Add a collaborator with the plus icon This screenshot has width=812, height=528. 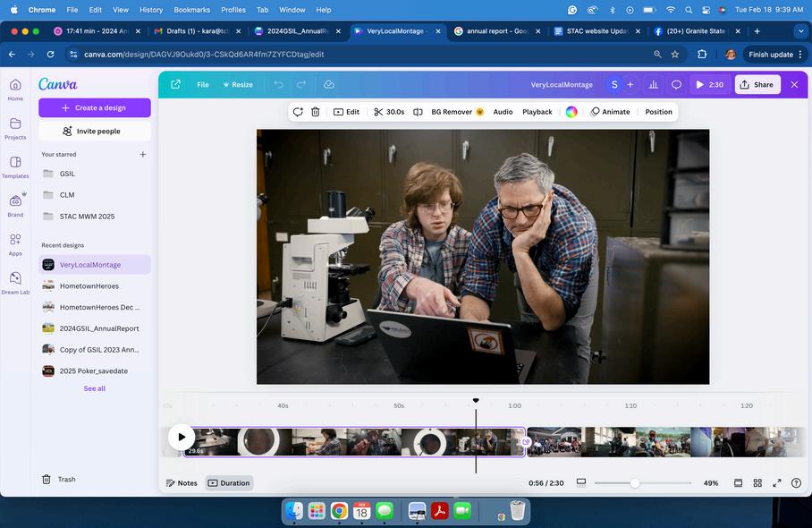[x=630, y=84]
